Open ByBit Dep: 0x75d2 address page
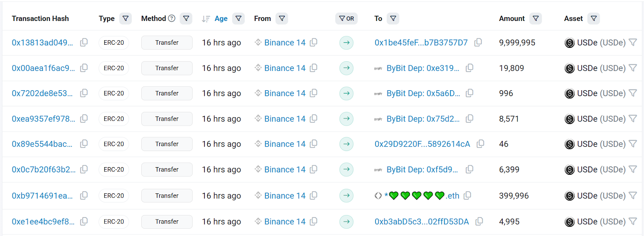This screenshot has width=644, height=236. [x=423, y=119]
